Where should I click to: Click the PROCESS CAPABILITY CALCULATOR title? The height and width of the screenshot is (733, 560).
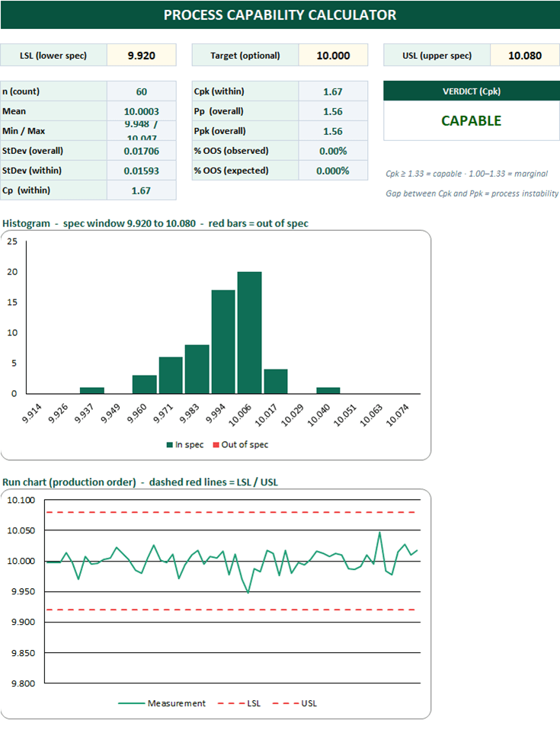click(280, 15)
